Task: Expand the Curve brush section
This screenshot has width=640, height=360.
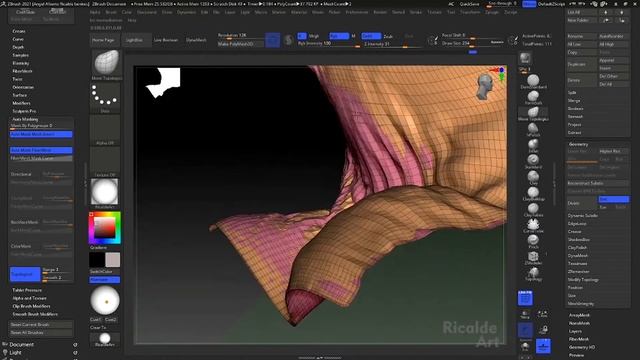Action: pyautogui.click(x=18, y=39)
